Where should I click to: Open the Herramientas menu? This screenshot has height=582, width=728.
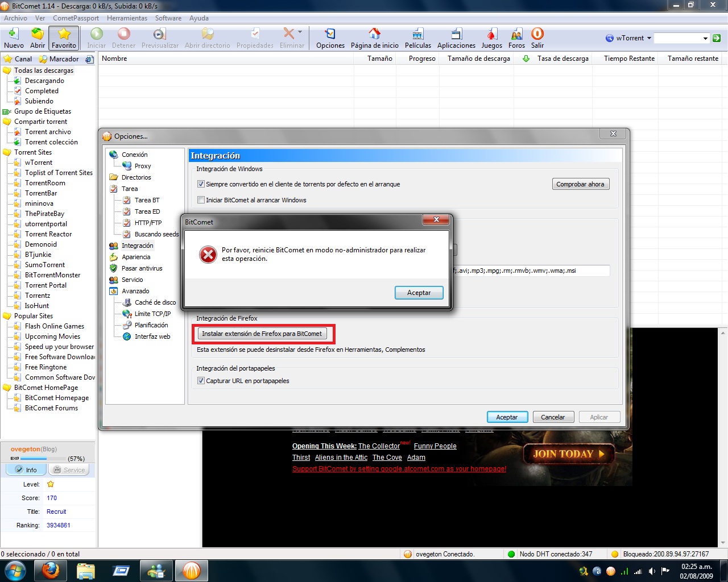[x=127, y=18]
